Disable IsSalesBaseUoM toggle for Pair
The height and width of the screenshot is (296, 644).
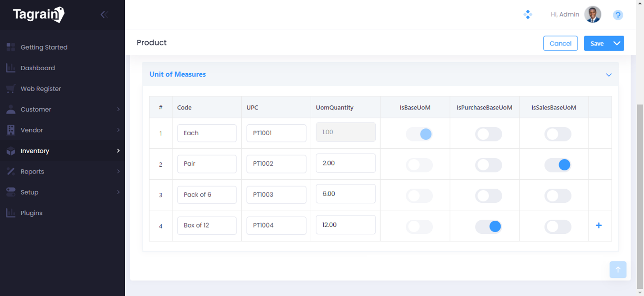click(x=558, y=165)
